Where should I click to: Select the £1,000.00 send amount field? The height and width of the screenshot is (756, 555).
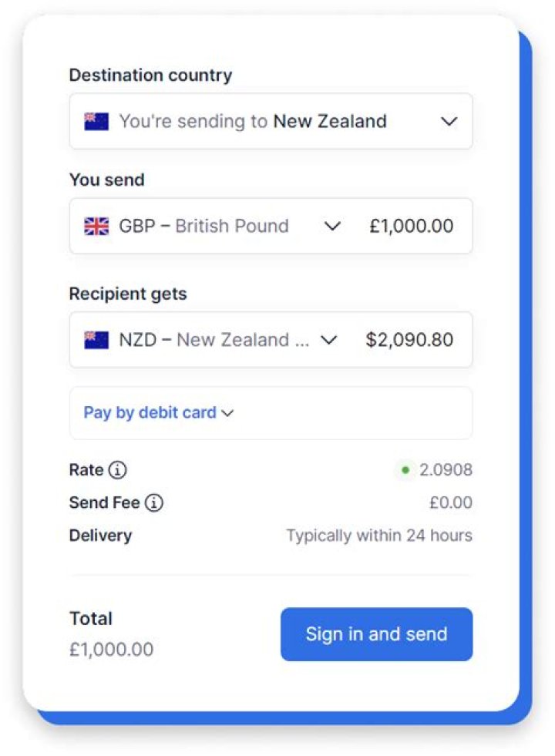[x=412, y=226]
